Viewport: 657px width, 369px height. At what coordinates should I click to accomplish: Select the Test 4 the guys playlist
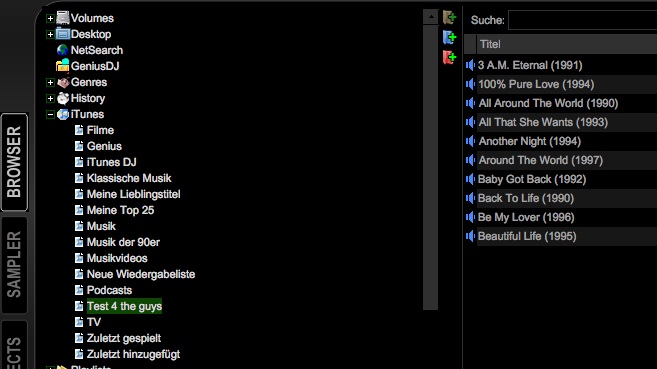(124, 306)
